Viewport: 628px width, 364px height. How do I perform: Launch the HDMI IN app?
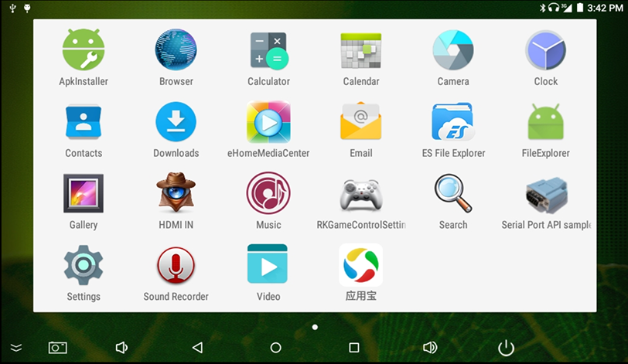[x=176, y=192]
